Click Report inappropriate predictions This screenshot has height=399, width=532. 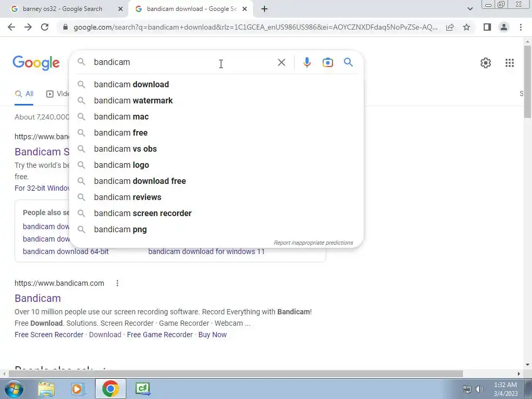pyautogui.click(x=313, y=243)
